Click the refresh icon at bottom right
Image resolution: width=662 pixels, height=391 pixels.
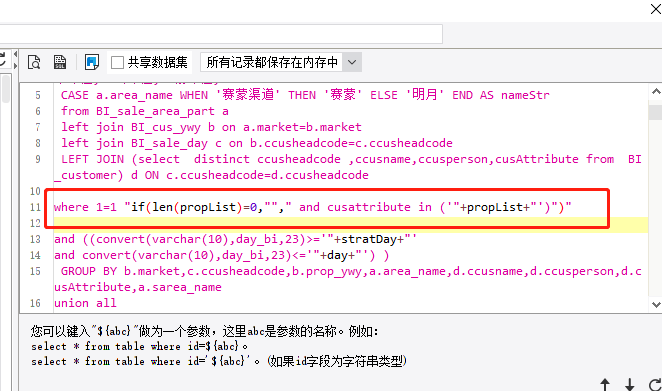coord(655,385)
